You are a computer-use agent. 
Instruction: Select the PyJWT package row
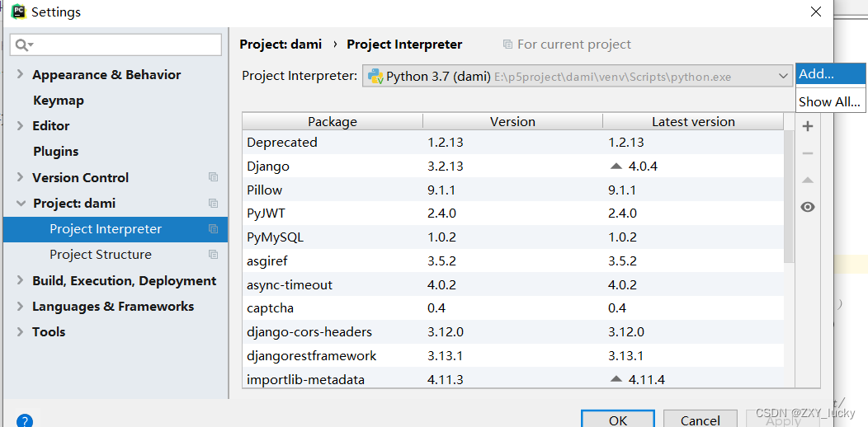tap(512, 213)
